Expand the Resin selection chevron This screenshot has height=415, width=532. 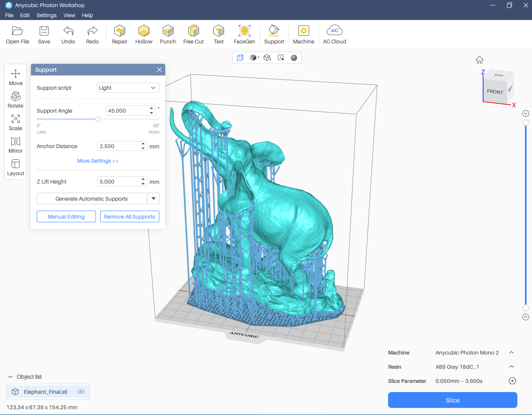(512, 367)
